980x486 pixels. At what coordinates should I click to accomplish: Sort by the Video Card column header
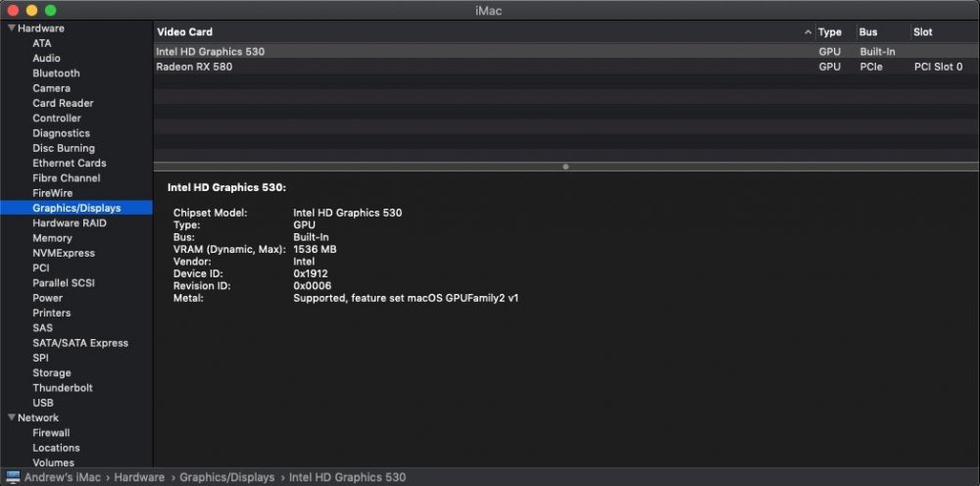[184, 32]
